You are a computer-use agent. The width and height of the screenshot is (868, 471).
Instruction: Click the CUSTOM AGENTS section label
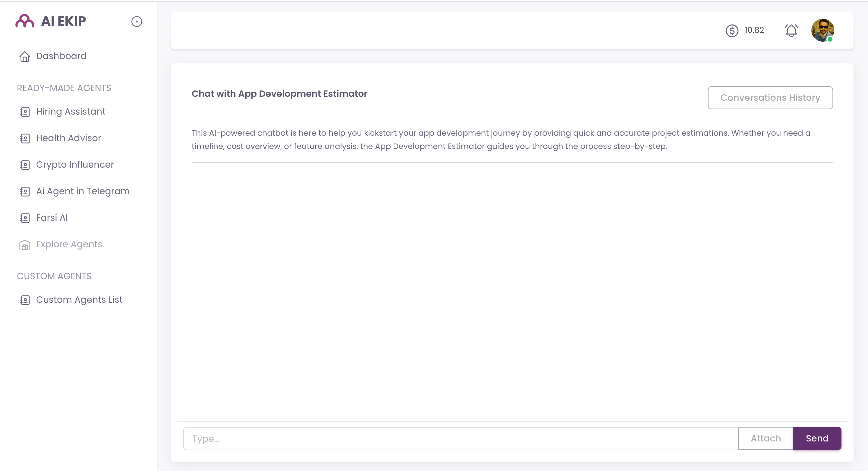54,276
